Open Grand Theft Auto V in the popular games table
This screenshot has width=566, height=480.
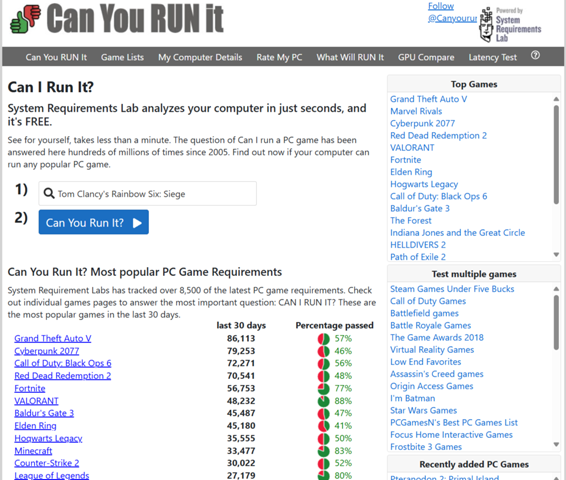[53, 339]
